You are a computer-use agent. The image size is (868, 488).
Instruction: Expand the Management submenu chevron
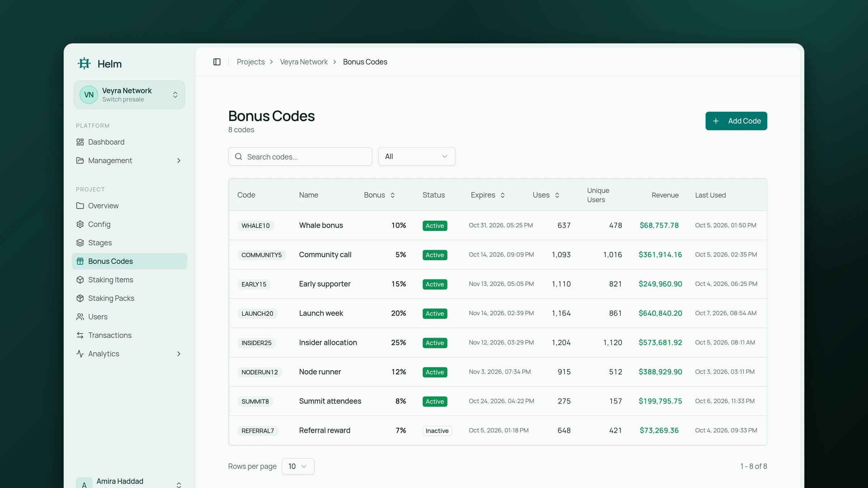179,160
